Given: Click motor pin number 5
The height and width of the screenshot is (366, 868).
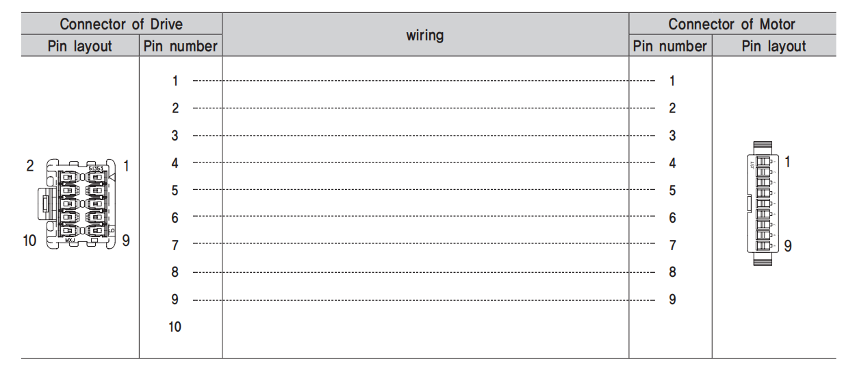Looking at the screenshot, I should pyautogui.click(x=672, y=191).
